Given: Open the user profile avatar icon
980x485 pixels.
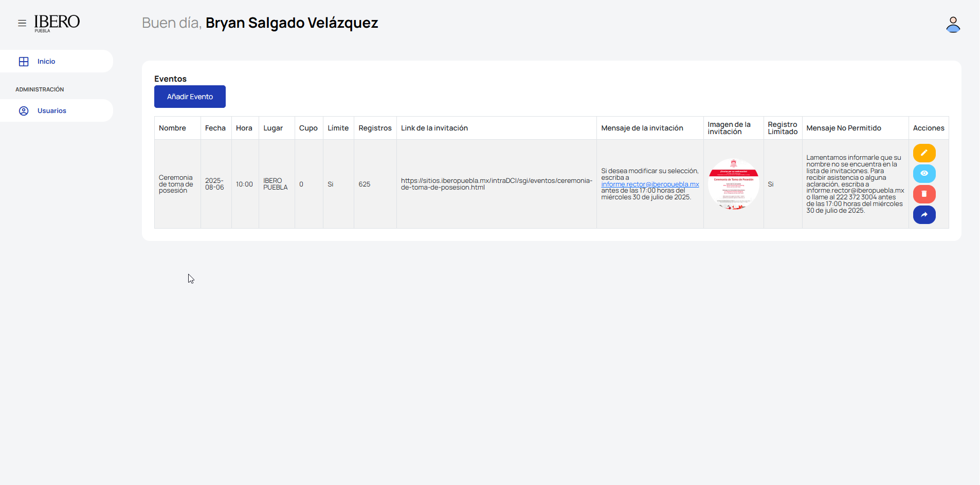Looking at the screenshot, I should tap(953, 24).
